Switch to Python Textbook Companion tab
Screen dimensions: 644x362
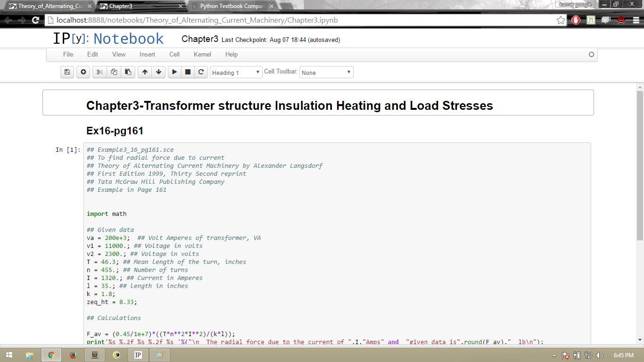[x=232, y=6]
